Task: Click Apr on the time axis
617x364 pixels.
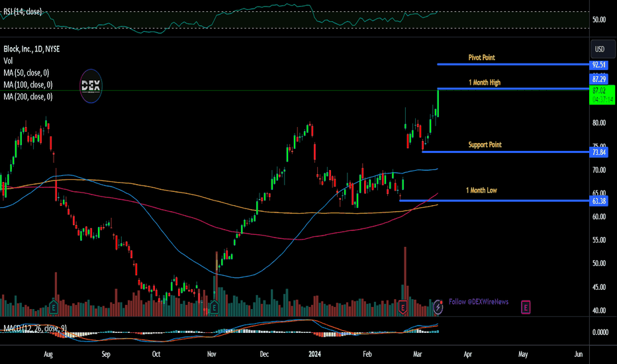Action: point(467,354)
